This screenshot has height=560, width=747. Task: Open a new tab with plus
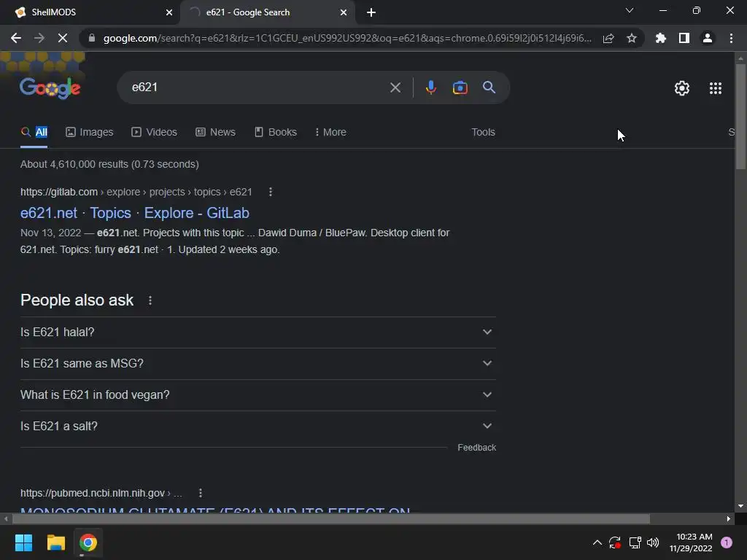[371, 12]
